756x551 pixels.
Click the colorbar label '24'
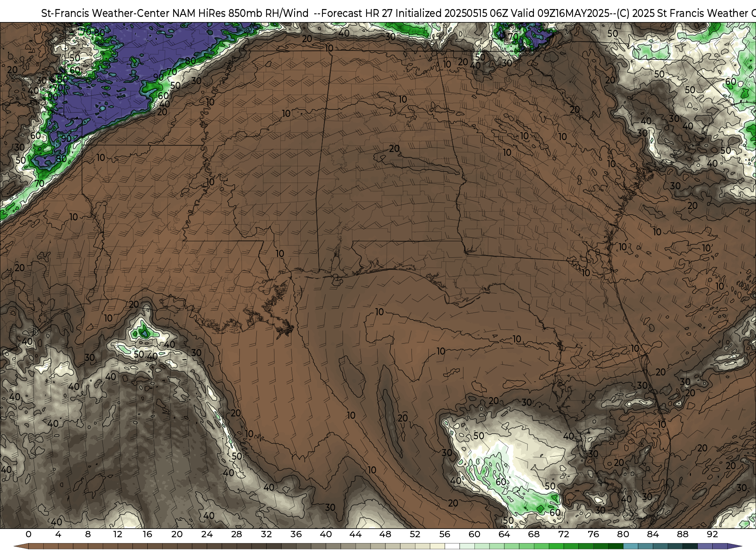pos(207,534)
